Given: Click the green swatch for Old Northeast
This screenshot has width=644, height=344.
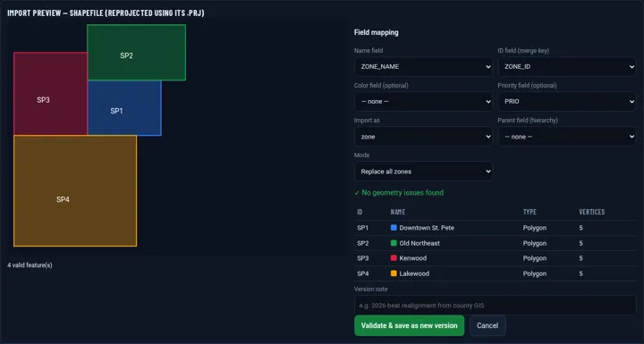Looking at the screenshot, I should click(x=394, y=243).
